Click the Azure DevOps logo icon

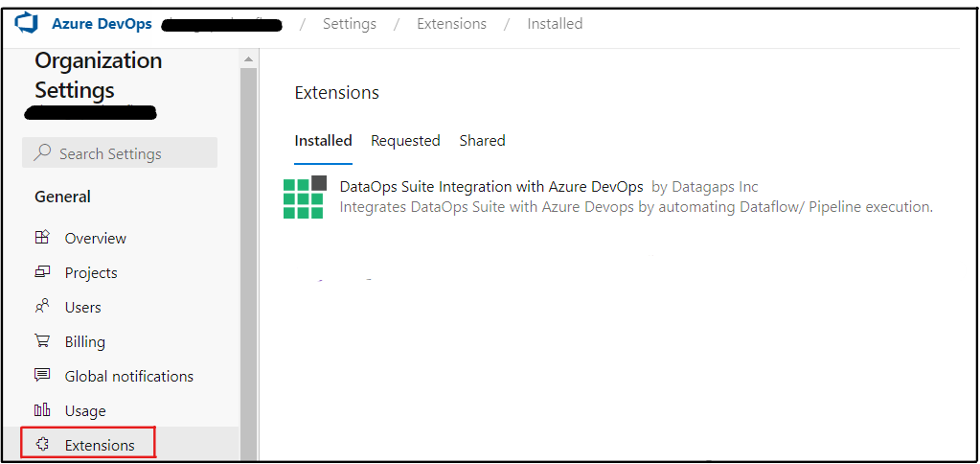[25, 24]
